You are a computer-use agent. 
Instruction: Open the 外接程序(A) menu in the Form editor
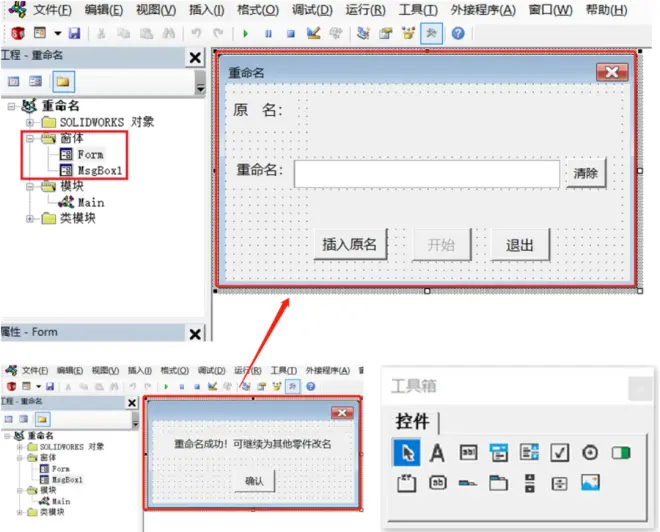click(483, 10)
